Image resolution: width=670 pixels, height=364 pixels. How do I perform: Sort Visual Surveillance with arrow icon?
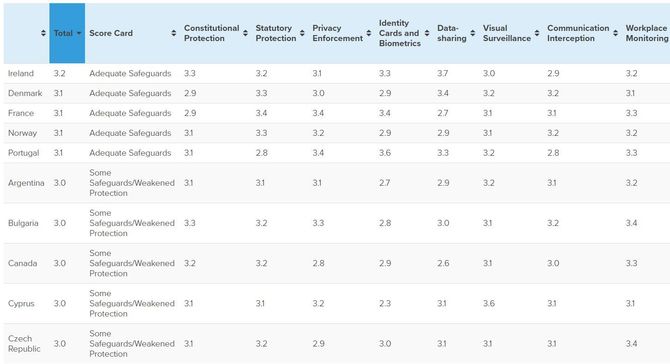537,33
